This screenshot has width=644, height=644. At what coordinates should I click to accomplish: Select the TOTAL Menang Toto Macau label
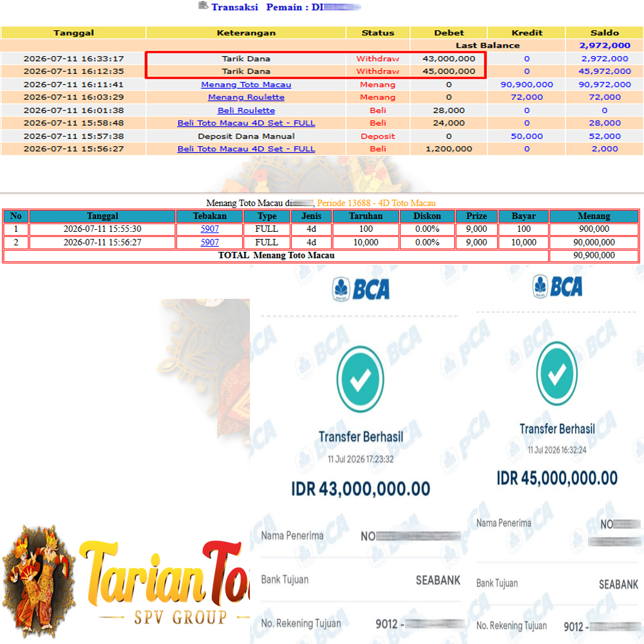coord(276,256)
